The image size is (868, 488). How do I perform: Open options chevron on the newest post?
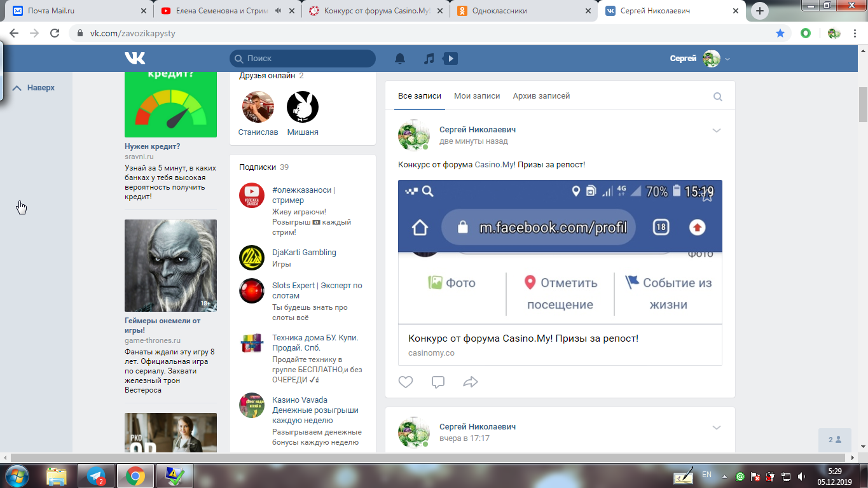click(x=717, y=130)
